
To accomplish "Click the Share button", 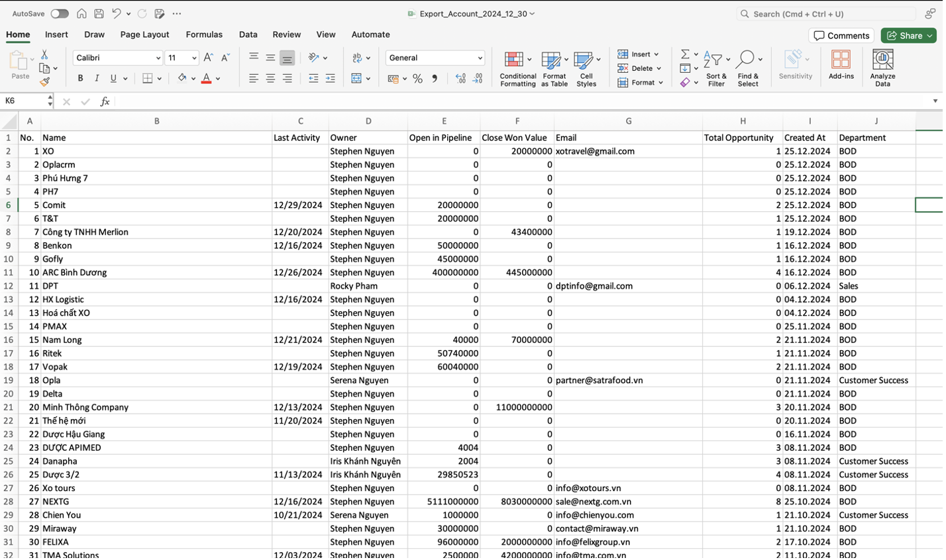I will [x=911, y=36].
